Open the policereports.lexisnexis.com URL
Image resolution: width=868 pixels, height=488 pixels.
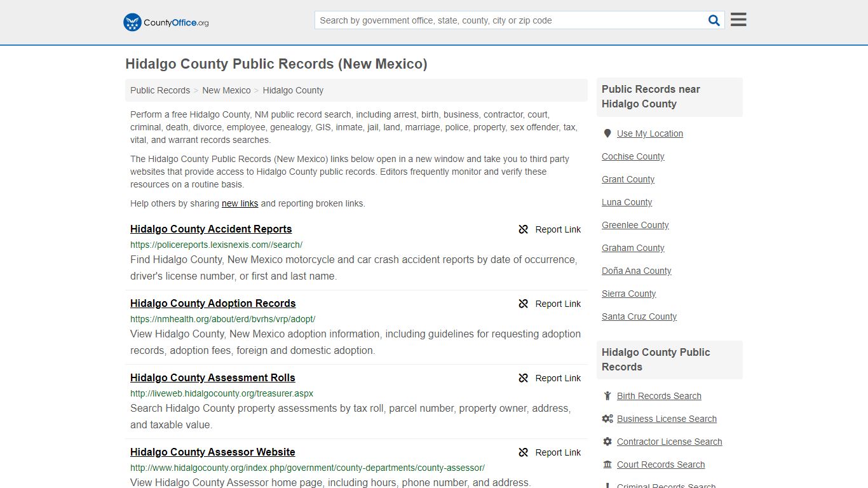tap(216, 245)
